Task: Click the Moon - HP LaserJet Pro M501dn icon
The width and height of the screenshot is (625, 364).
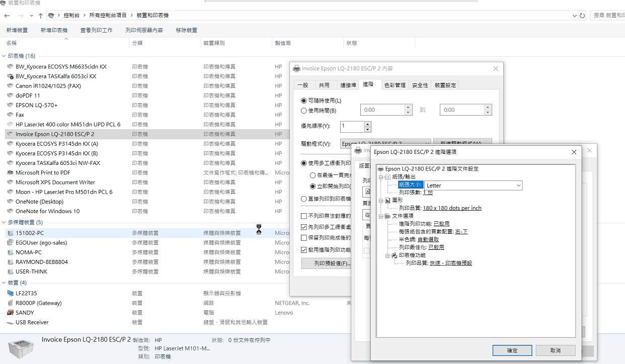Action: (10, 192)
